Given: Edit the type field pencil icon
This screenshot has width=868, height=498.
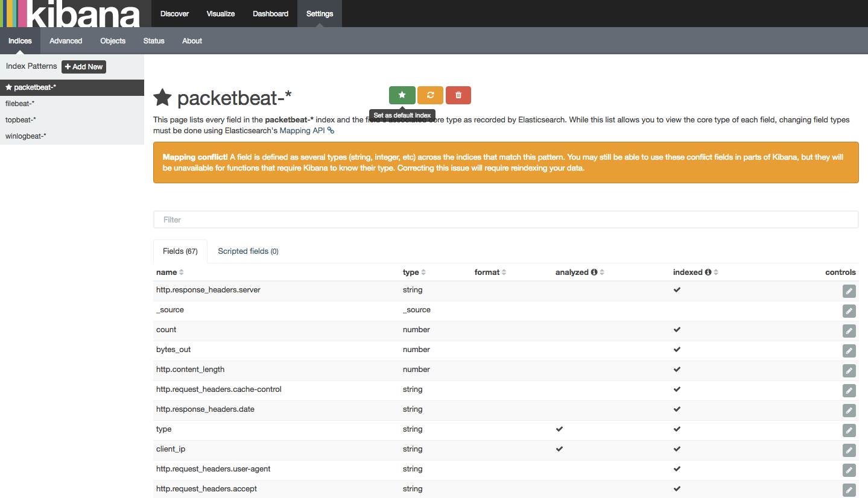Looking at the screenshot, I should click(849, 431).
